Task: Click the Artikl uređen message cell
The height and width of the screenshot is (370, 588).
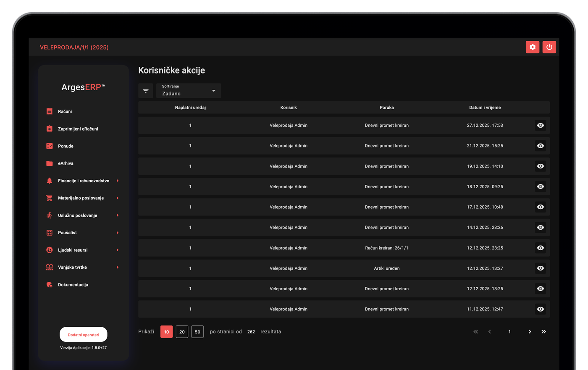Action: point(387,268)
